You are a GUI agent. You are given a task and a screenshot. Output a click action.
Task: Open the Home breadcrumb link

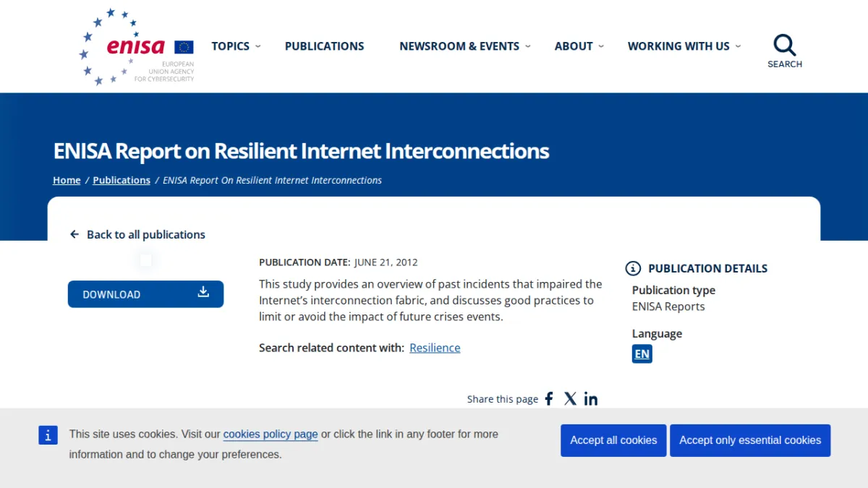[x=67, y=180]
